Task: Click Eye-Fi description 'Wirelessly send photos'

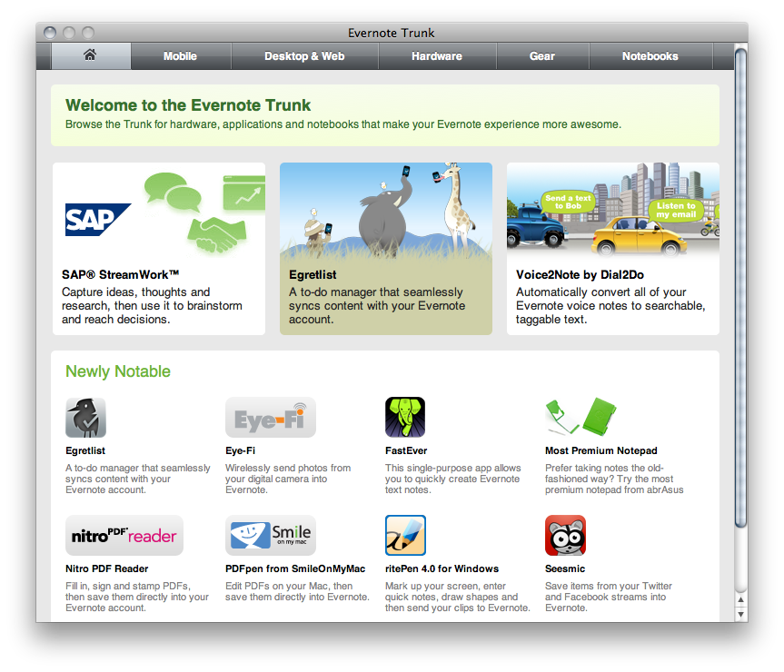Action: coord(288,479)
